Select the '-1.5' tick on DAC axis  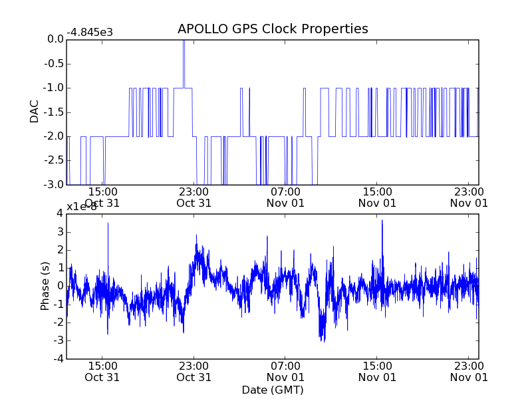54,112
